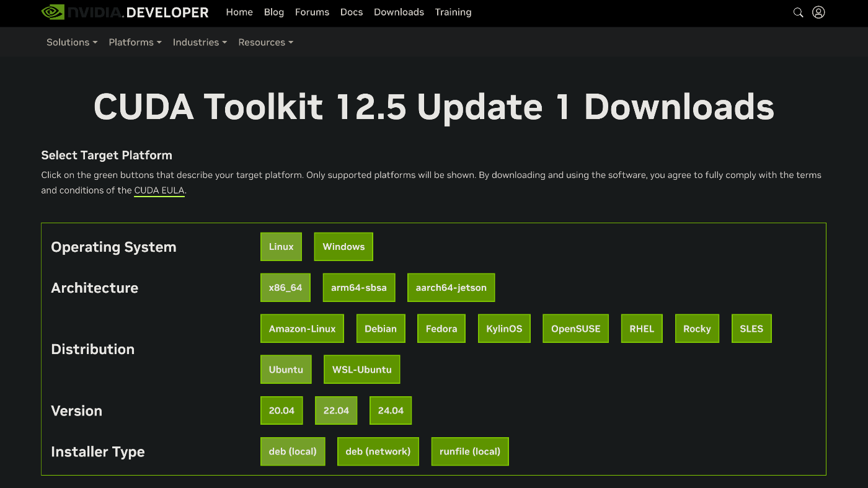Expand the Solutions dropdown menu
Screen dimensions: 868x488
click(72, 42)
